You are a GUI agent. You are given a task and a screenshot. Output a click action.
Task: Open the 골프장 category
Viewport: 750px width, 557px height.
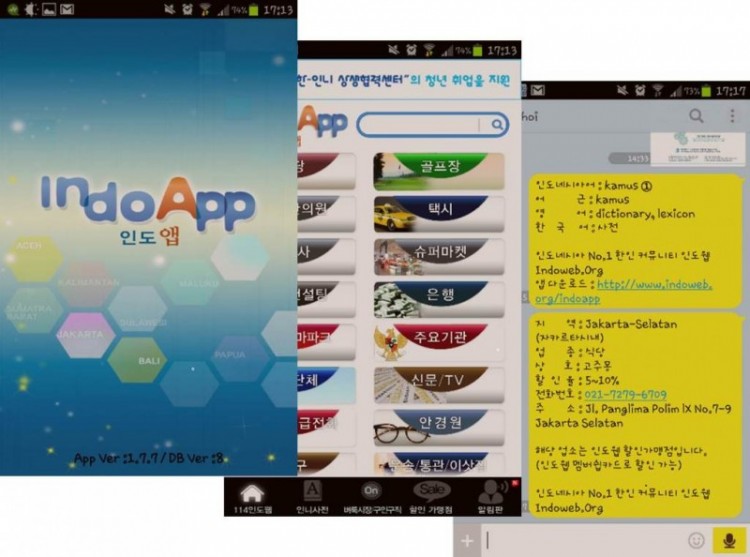[x=439, y=171]
